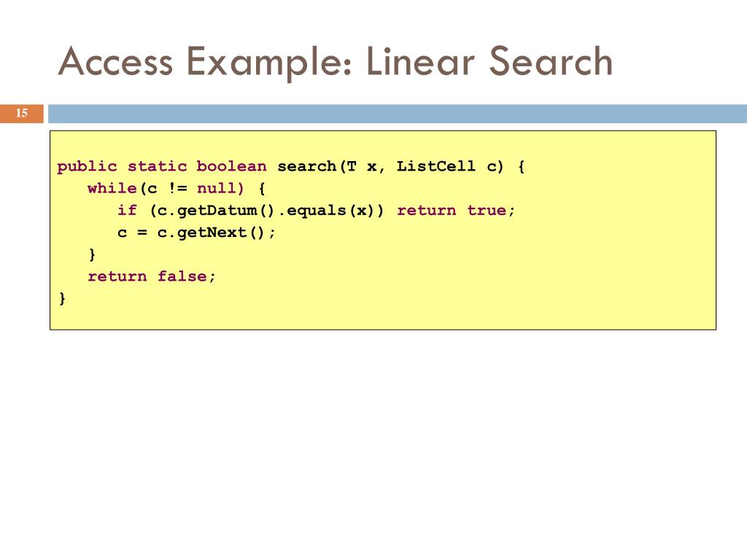Click the 'if' keyword in the code

pos(127,210)
